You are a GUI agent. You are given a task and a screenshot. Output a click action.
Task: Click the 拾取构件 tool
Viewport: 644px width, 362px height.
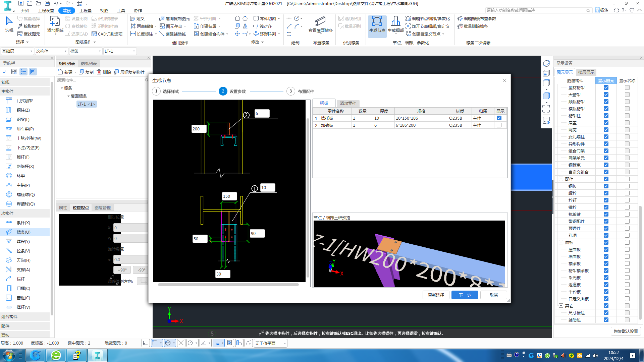[x=29, y=26]
